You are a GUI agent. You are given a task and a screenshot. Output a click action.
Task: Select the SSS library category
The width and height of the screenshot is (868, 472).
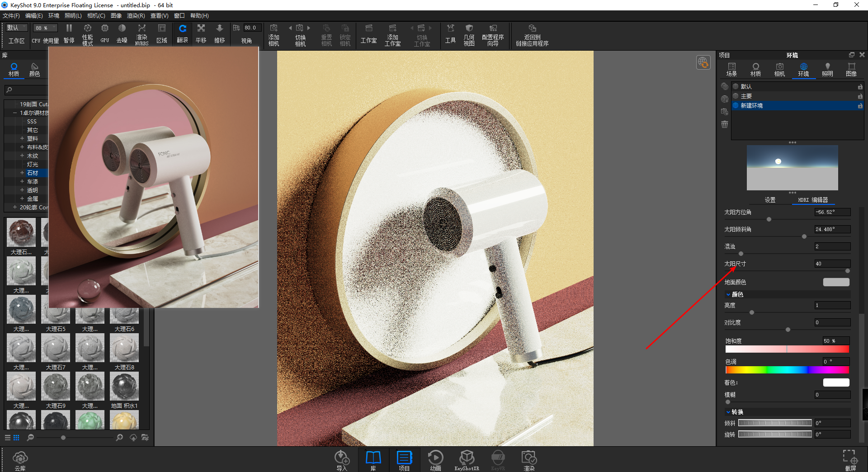(32, 121)
